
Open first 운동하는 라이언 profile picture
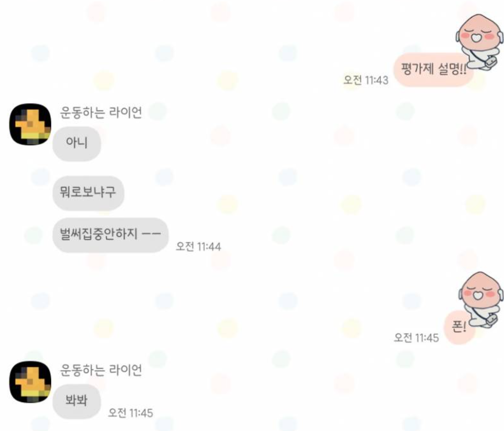point(30,124)
